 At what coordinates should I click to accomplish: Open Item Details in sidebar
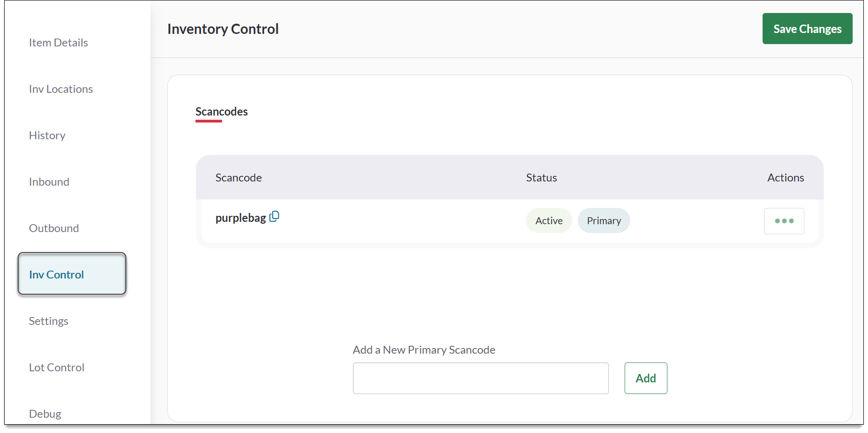coord(59,43)
